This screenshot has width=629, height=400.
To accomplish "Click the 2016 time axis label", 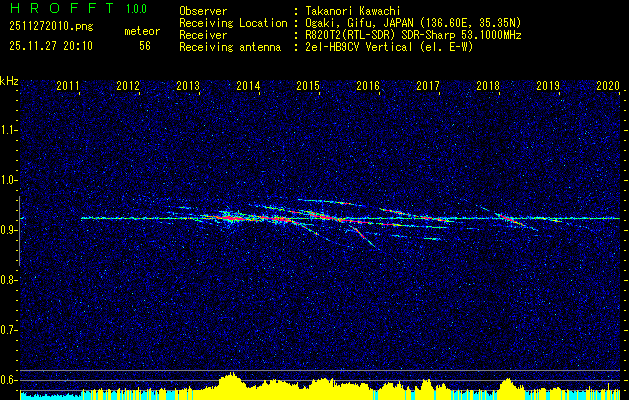I will 368,85.
